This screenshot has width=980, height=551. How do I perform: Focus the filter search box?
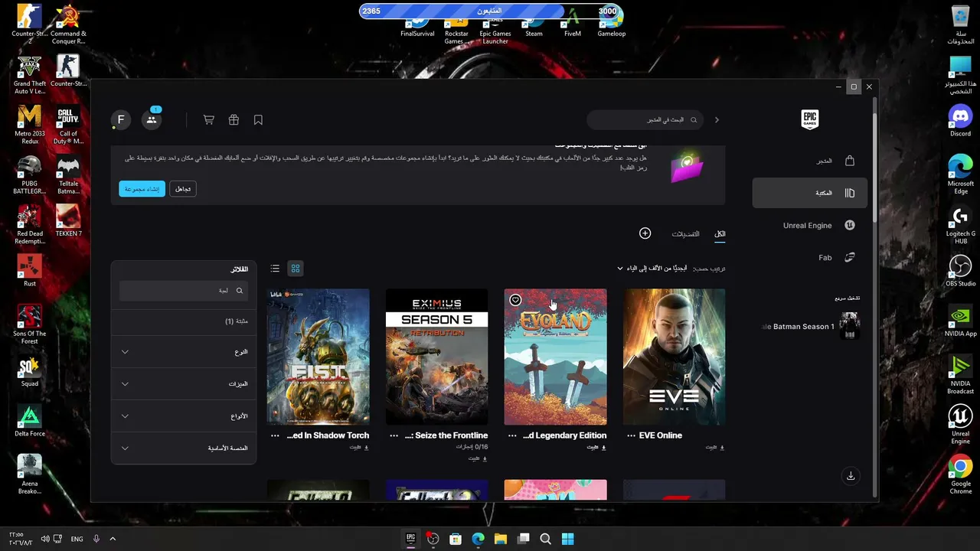coord(184,291)
